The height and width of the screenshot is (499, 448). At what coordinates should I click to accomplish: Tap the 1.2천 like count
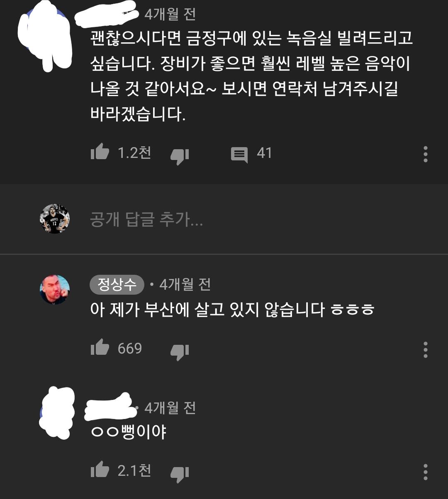tap(134, 153)
